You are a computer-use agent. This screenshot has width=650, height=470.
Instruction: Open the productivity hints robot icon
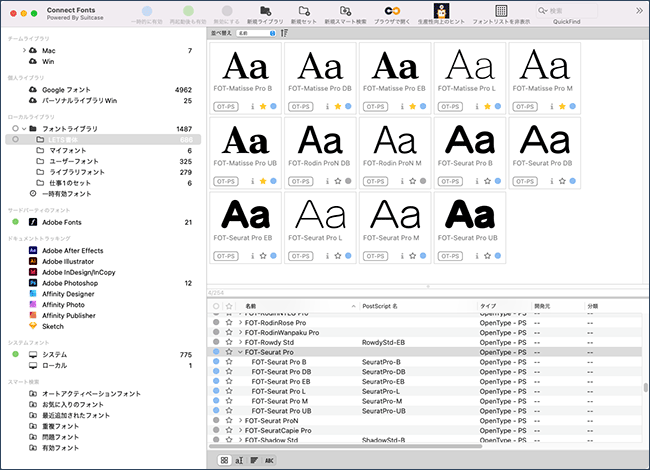[441, 11]
